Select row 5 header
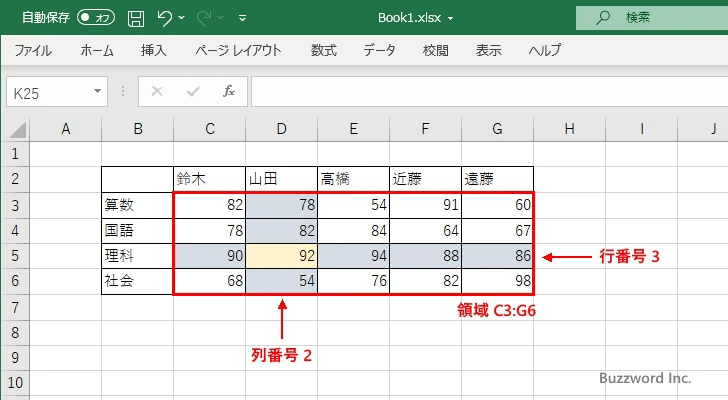728x400 pixels. pyautogui.click(x=14, y=256)
